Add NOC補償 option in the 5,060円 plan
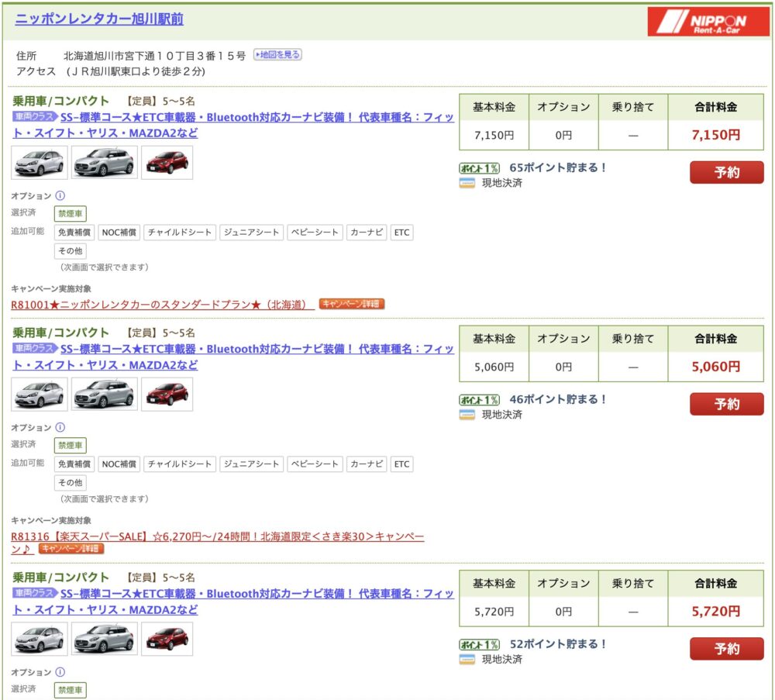This screenshot has width=775, height=700. (119, 464)
